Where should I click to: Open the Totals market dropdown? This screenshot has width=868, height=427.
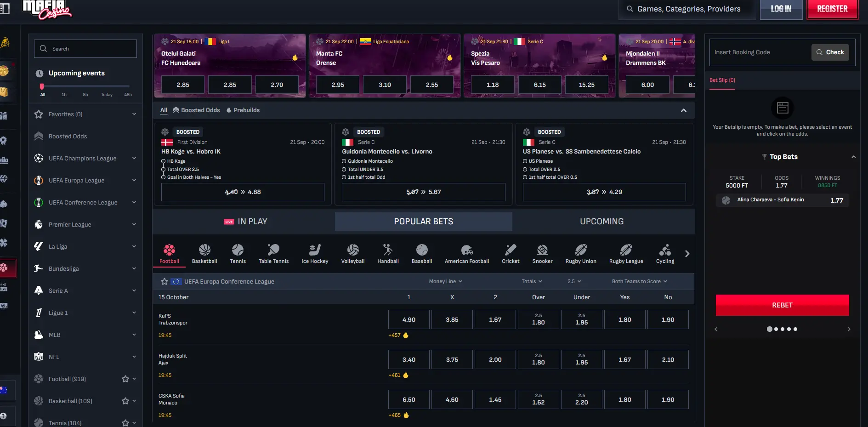[532, 281]
